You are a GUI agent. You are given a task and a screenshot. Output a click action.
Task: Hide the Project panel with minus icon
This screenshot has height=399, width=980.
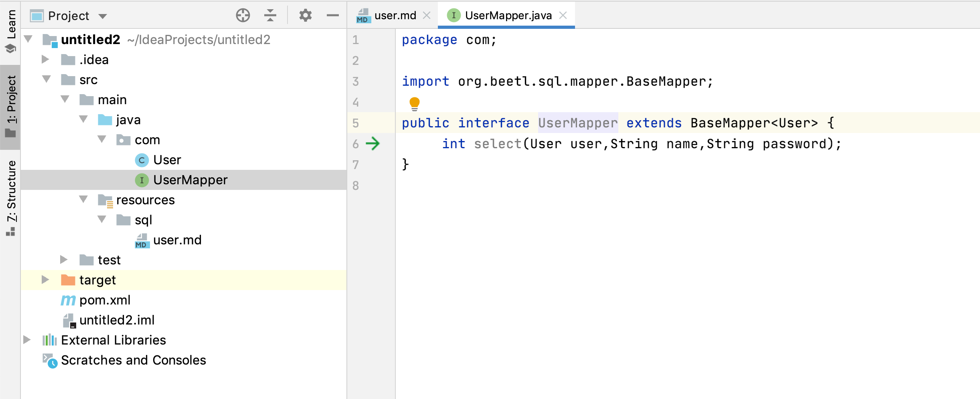[x=332, y=16]
